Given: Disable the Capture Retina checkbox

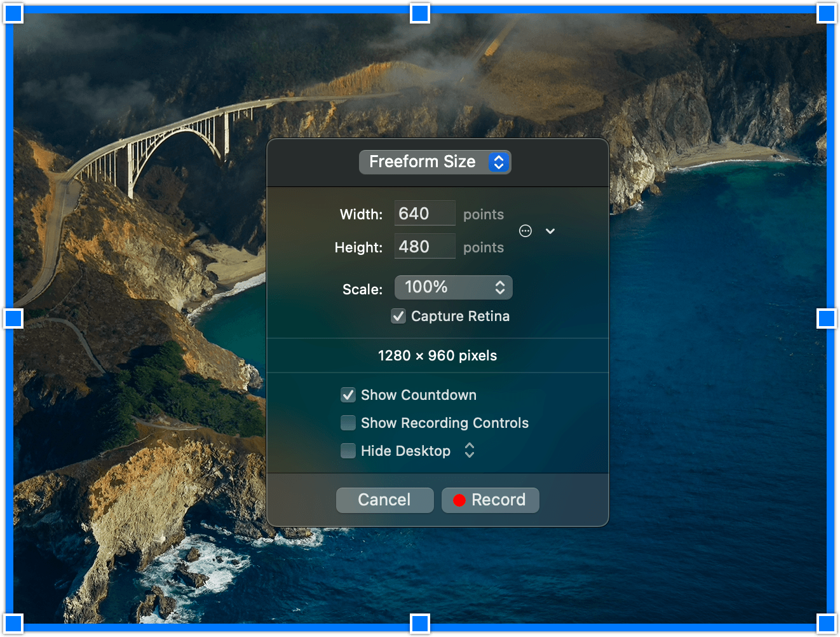Looking at the screenshot, I should 398,316.
